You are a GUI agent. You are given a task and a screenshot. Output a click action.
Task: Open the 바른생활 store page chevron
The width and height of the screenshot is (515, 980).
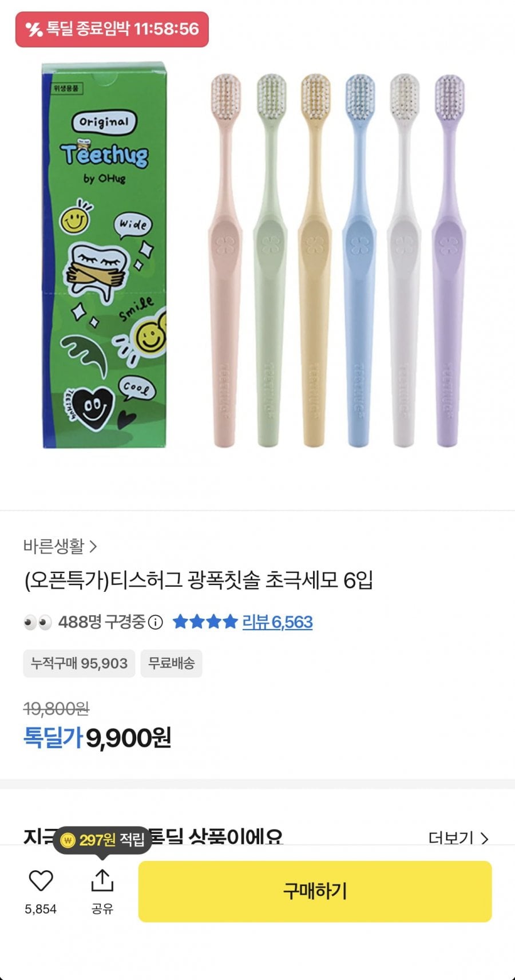pos(93,547)
